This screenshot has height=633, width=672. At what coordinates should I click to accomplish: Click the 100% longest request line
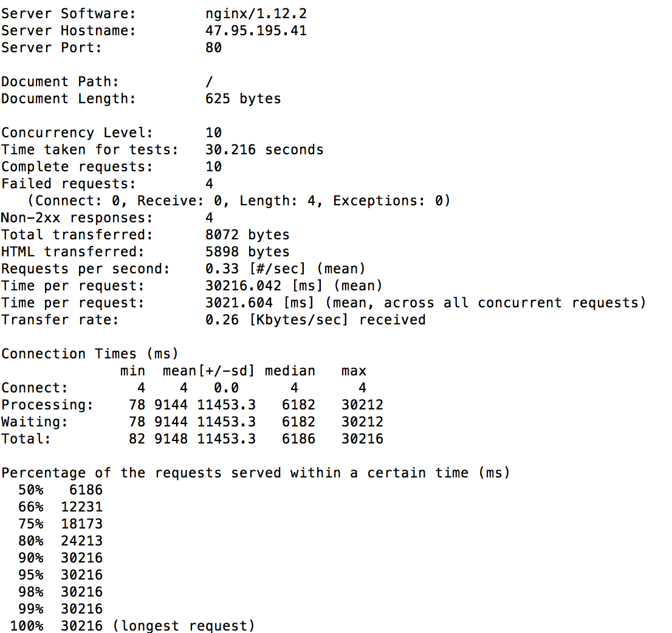pyautogui.click(x=132, y=626)
